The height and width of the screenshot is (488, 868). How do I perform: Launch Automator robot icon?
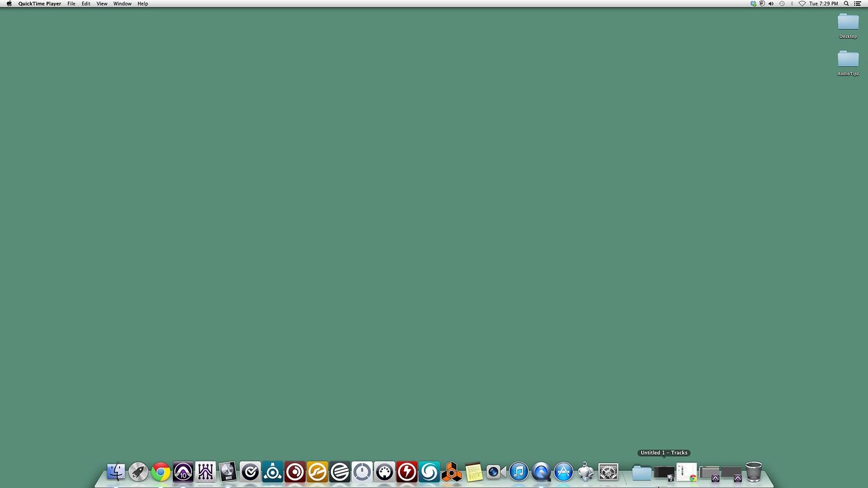pyautogui.click(x=586, y=471)
